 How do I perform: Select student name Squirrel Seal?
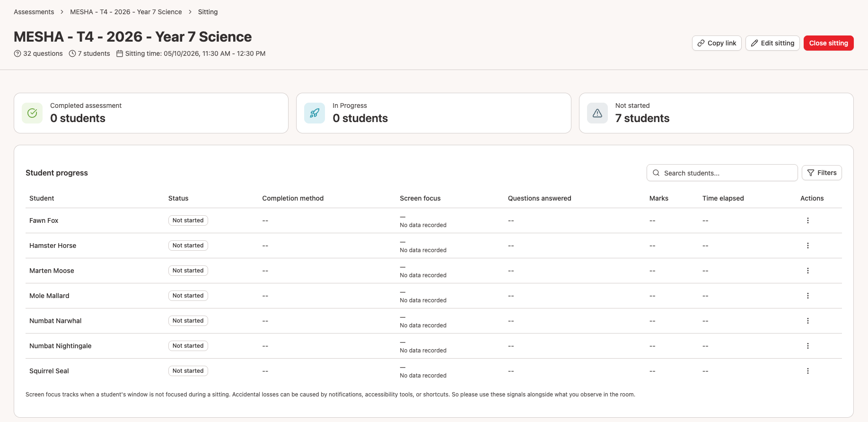click(x=49, y=371)
